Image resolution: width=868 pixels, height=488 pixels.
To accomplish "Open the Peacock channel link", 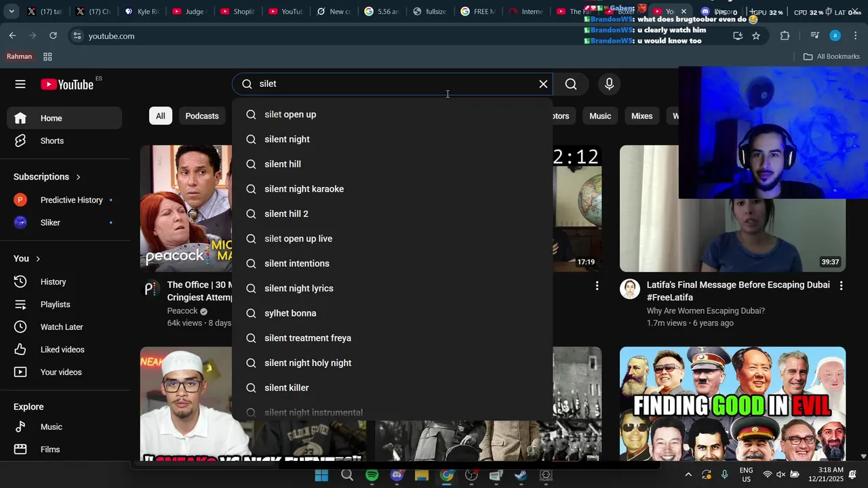I will pyautogui.click(x=182, y=311).
